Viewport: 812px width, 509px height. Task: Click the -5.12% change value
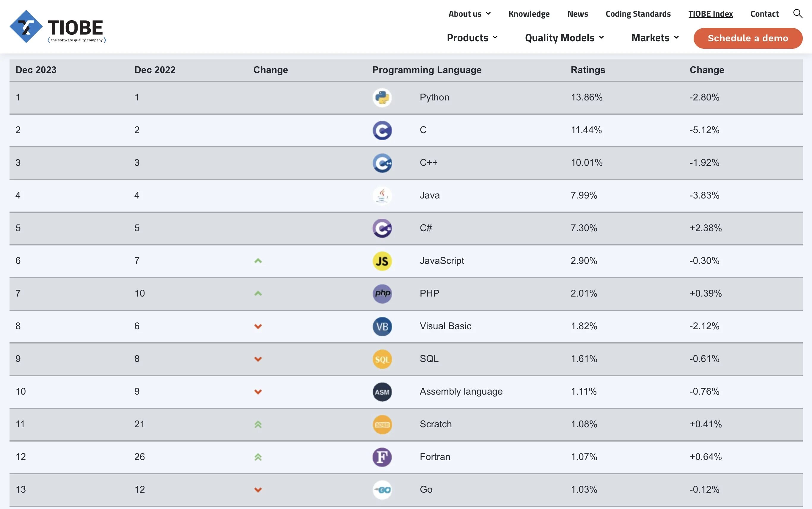point(704,130)
